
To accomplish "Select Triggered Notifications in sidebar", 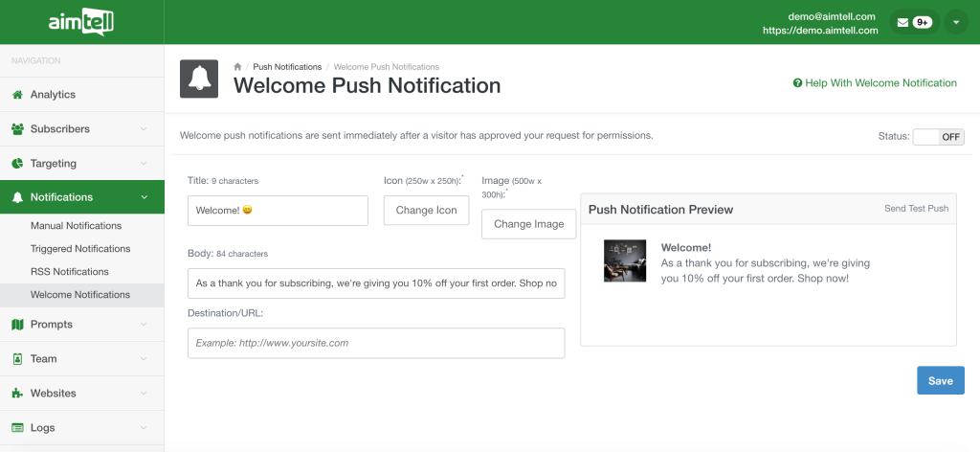I will click(x=80, y=249).
